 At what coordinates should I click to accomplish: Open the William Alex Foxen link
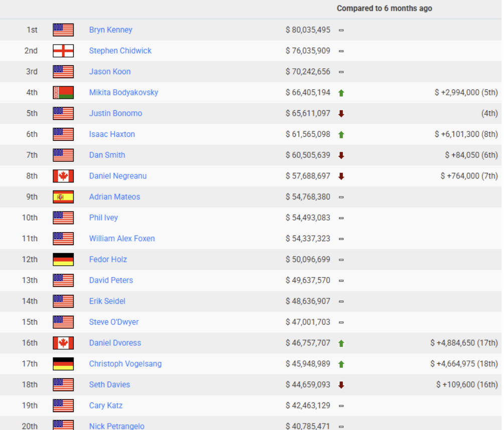pyautogui.click(x=122, y=239)
